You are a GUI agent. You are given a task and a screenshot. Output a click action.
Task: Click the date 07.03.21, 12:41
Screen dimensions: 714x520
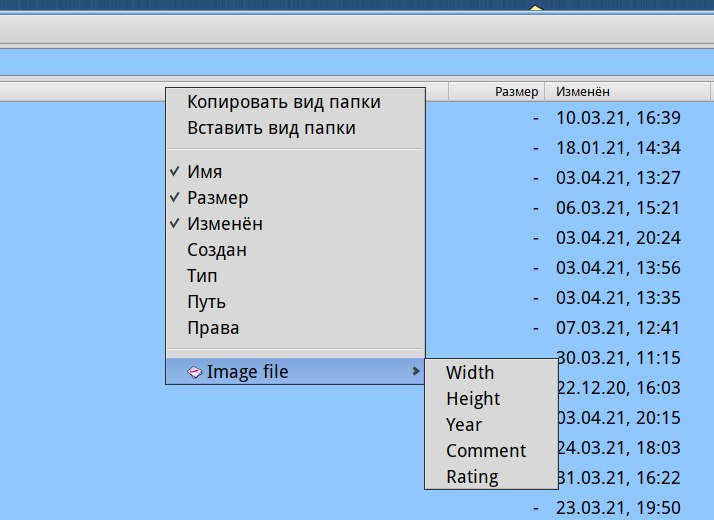618,328
